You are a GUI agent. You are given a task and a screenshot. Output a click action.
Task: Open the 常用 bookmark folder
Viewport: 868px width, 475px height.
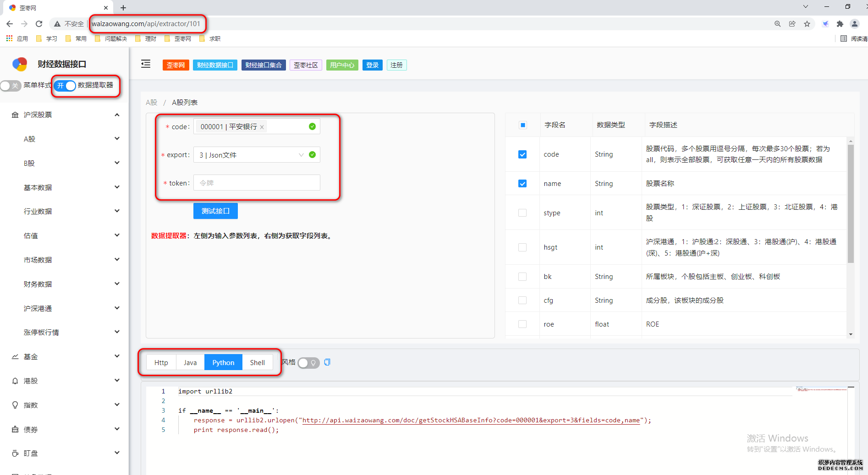click(76, 38)
